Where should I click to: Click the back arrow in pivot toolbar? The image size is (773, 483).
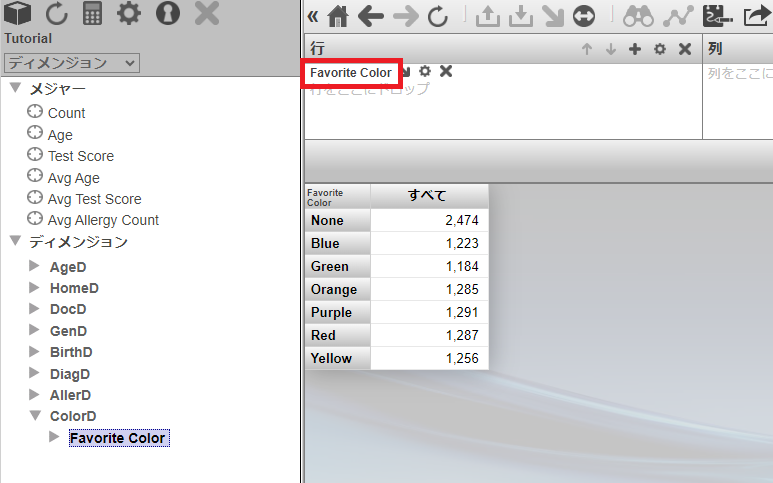(x=371, y=16)
